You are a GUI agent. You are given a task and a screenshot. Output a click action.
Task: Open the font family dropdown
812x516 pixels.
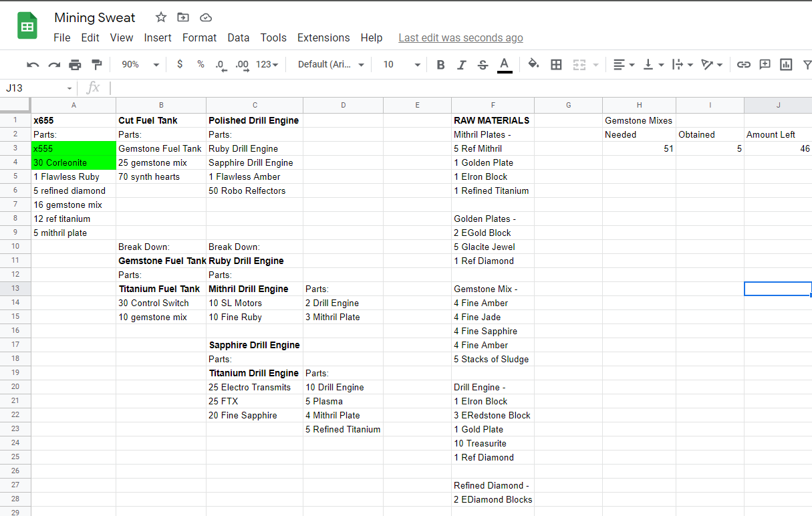coord(331,64)
